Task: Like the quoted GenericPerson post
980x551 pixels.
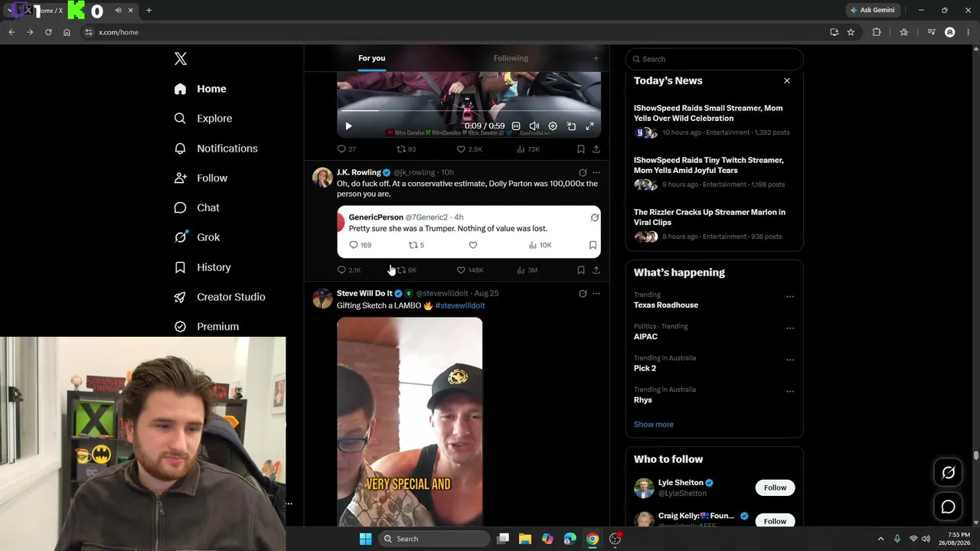Action: pos(473,245)
